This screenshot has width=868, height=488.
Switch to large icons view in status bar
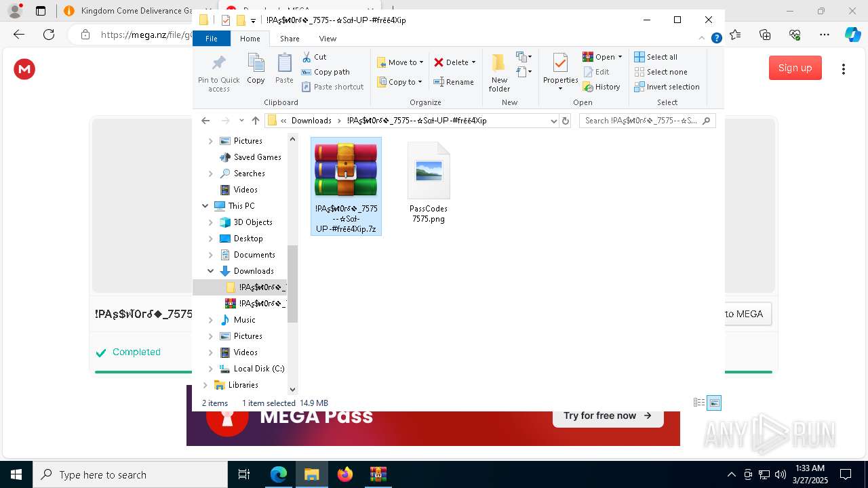[x=714, y=403]
